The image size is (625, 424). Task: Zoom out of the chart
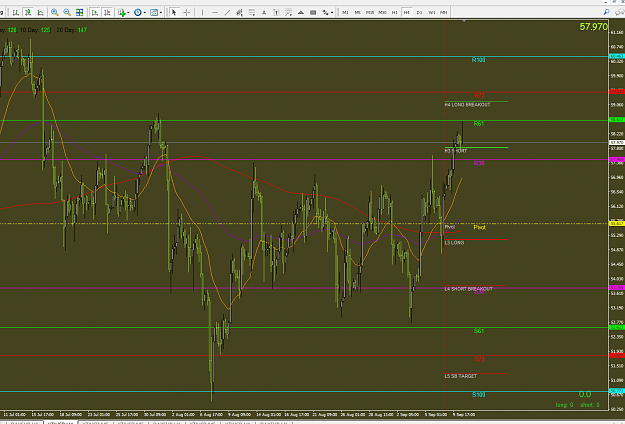[67, 12]
